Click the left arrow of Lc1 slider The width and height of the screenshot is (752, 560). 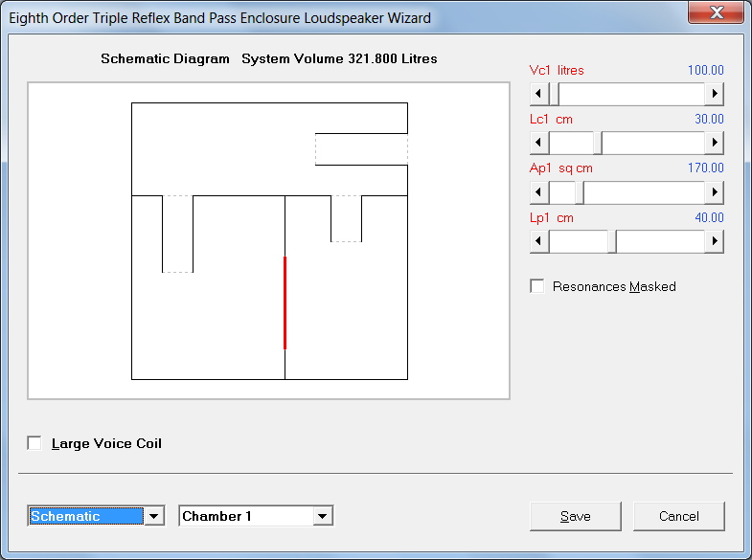539,143
